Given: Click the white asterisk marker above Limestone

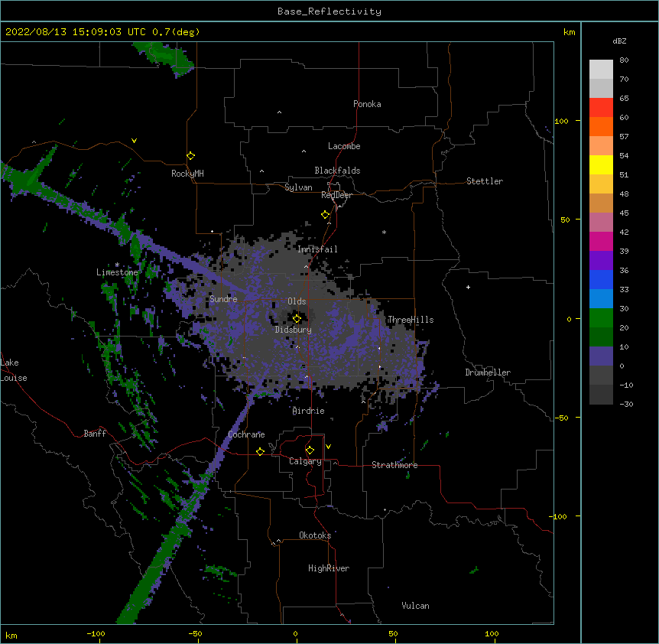Looking at the screenshot, I should pyautogui.click(x=117, y=265).
